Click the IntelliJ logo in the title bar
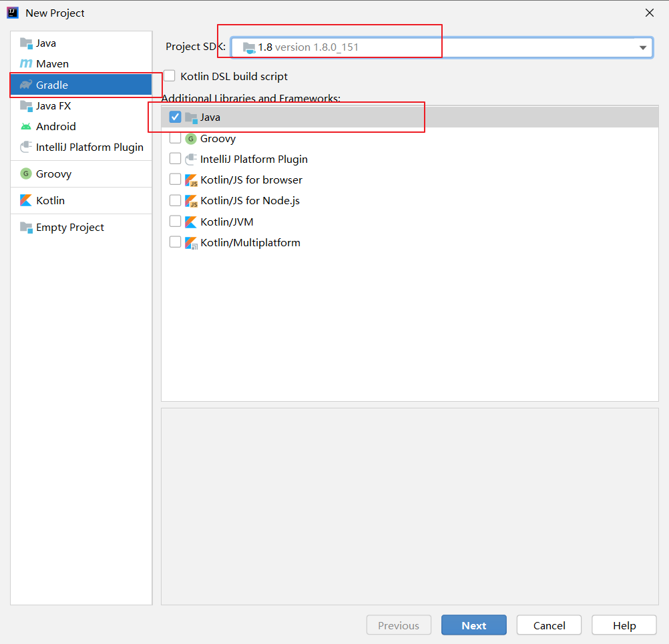This screenshot has height=644, width=669. click(13, 13)
